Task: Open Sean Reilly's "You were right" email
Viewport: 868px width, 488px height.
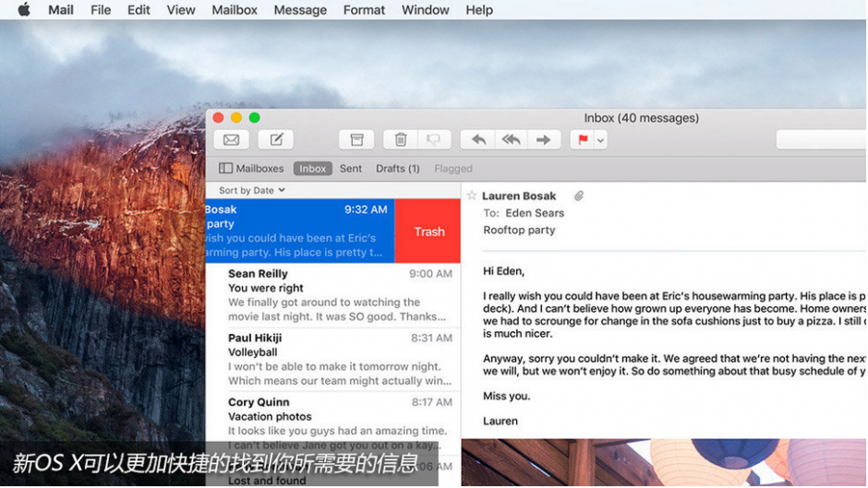Action: pos(333,295)
